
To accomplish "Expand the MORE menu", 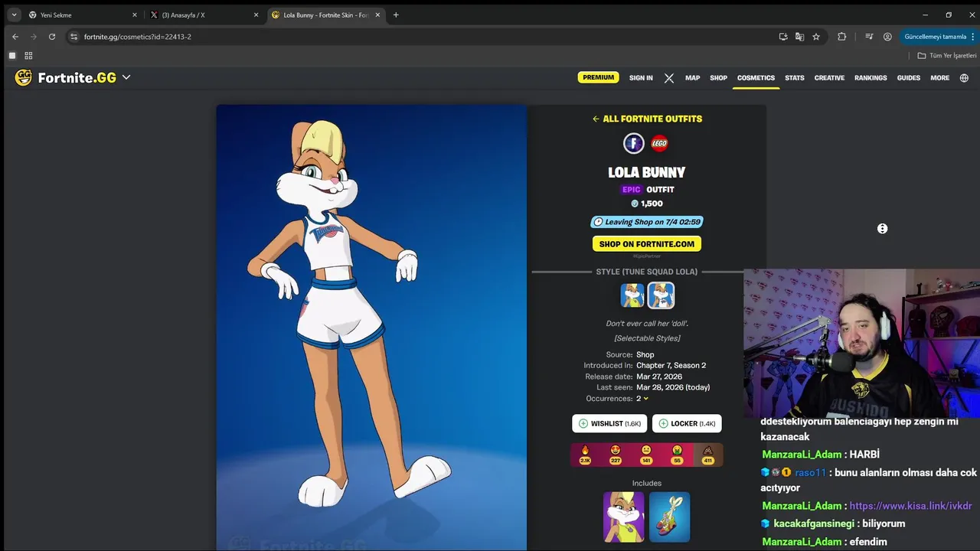I will pos(939,78).
